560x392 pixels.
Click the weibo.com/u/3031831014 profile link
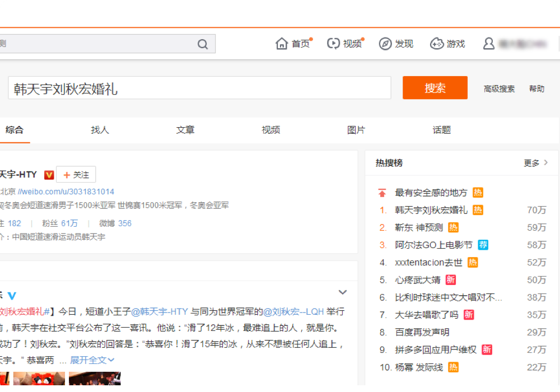(66, 192)
